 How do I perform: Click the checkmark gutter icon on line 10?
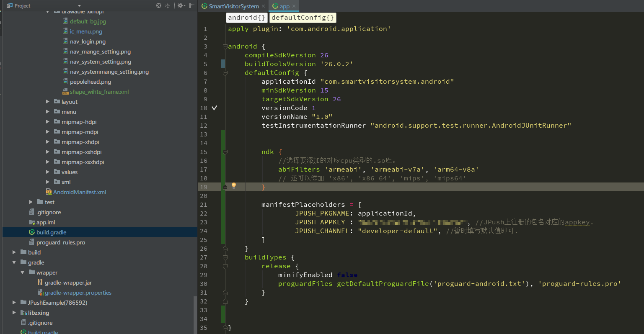pyautogui.click(x=214, y=108)
